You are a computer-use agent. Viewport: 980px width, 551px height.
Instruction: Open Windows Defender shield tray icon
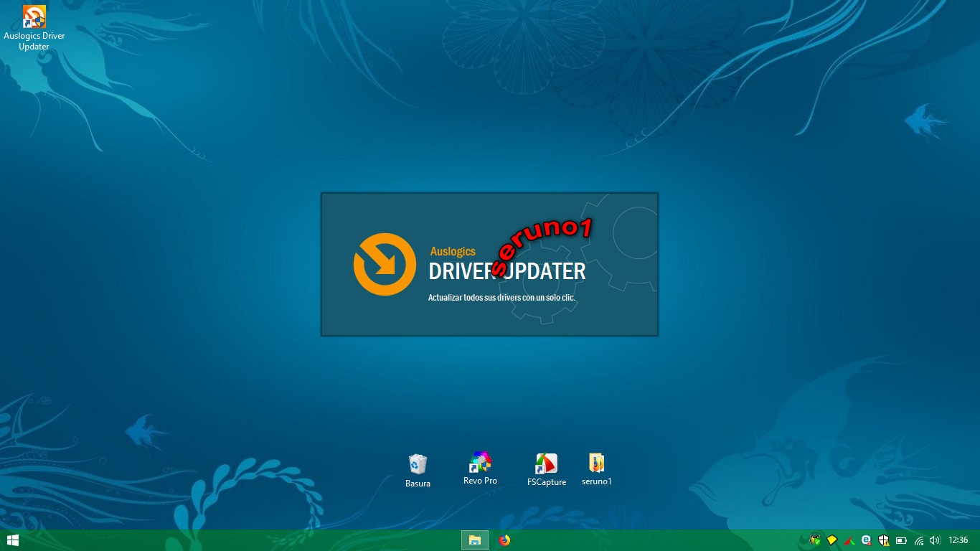pos(884,540)
